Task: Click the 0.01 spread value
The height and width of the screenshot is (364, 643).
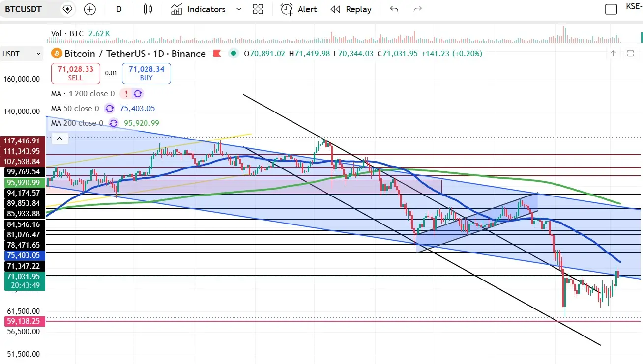Action: [111, 73]
